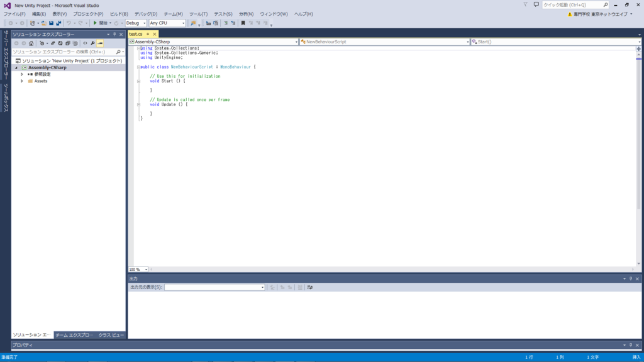The height and width of the screenshot is (362, 644).
Task: Click the Open File folder icon
Action: coord(43,23)
